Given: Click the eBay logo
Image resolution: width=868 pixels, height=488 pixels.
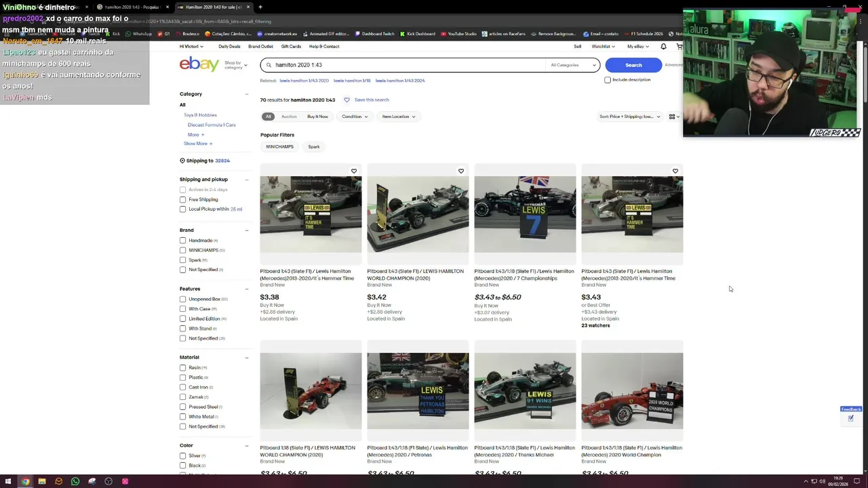Looking at the screenshot, I should coord(199,64).
